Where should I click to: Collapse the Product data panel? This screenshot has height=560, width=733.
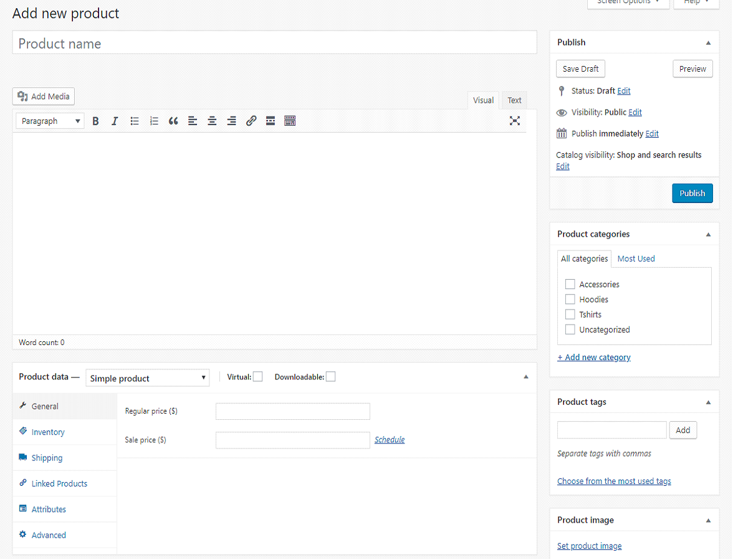tap(526, 377)
